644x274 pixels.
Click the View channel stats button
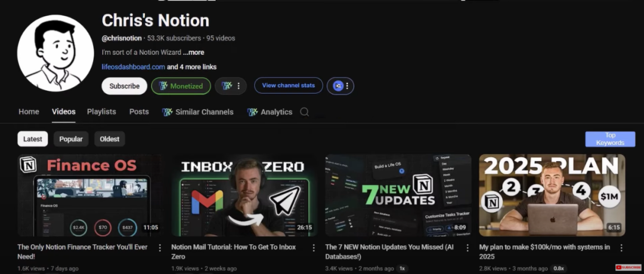289,85
